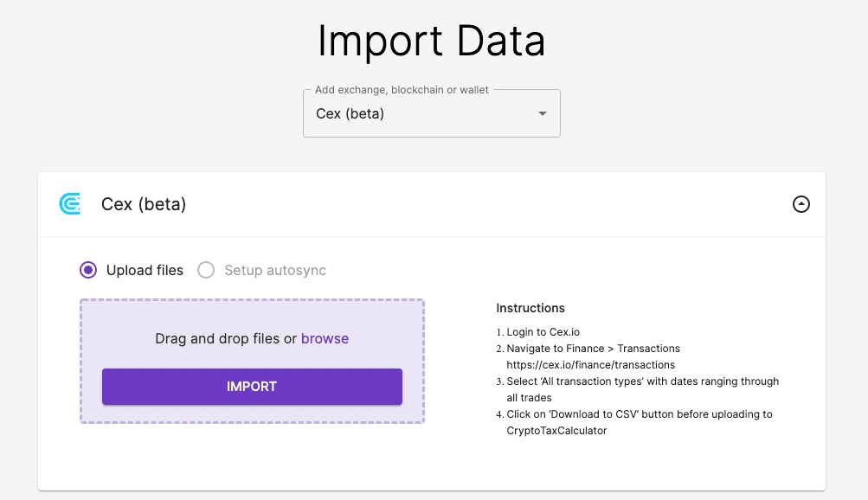
Task: Click the 'Setup autosync' option label
Action: [275, 270]
